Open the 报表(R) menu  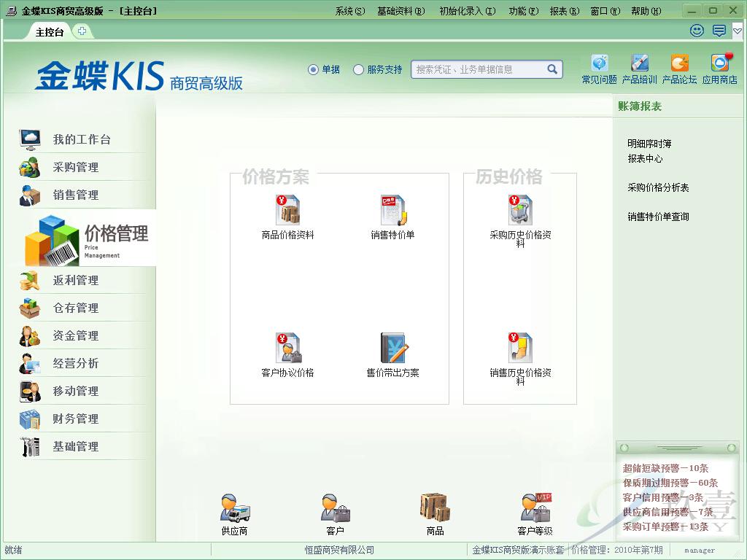click(565, 11)
